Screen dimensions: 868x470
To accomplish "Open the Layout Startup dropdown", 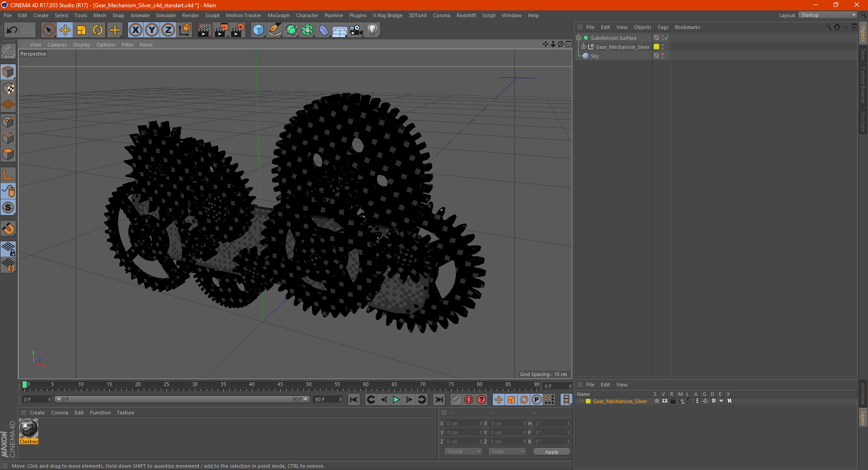I will pos(828,15).
